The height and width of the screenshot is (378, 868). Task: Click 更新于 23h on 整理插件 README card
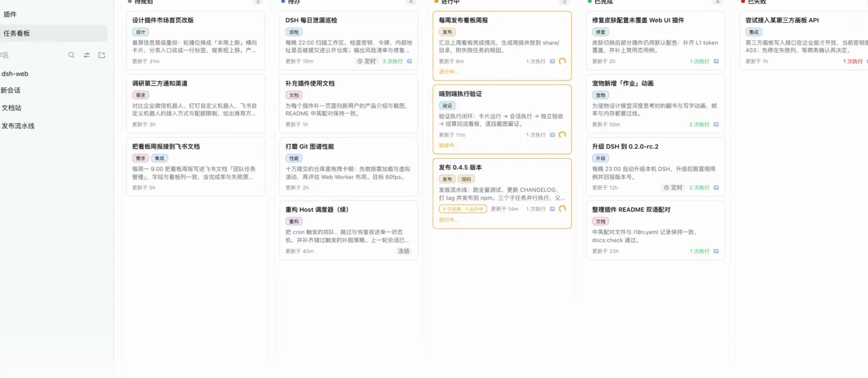tap(605, 251)
